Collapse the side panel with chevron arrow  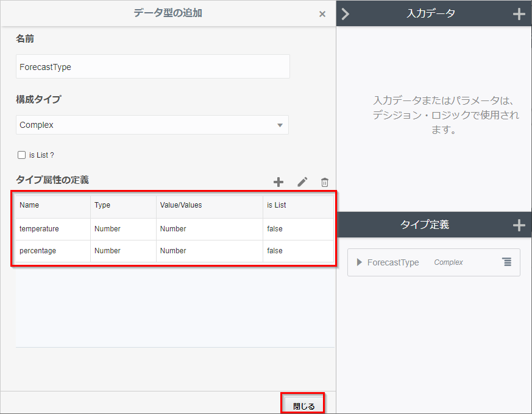[346, 14]
